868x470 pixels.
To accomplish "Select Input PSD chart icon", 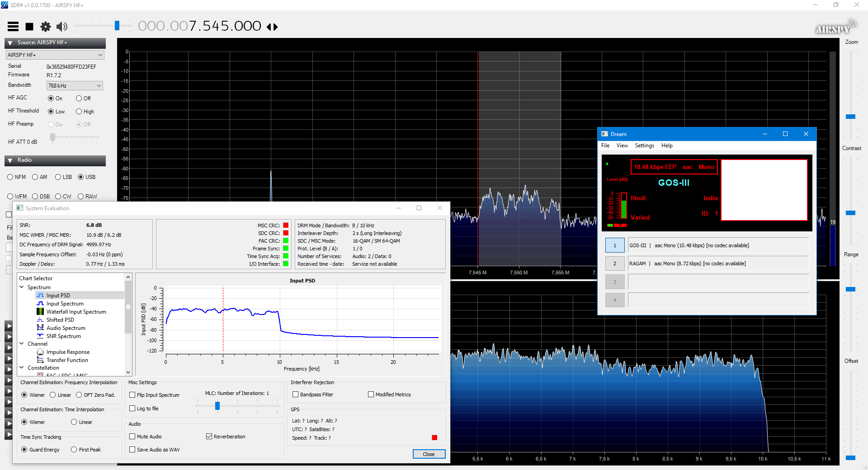I will click(x=40, y=296).
